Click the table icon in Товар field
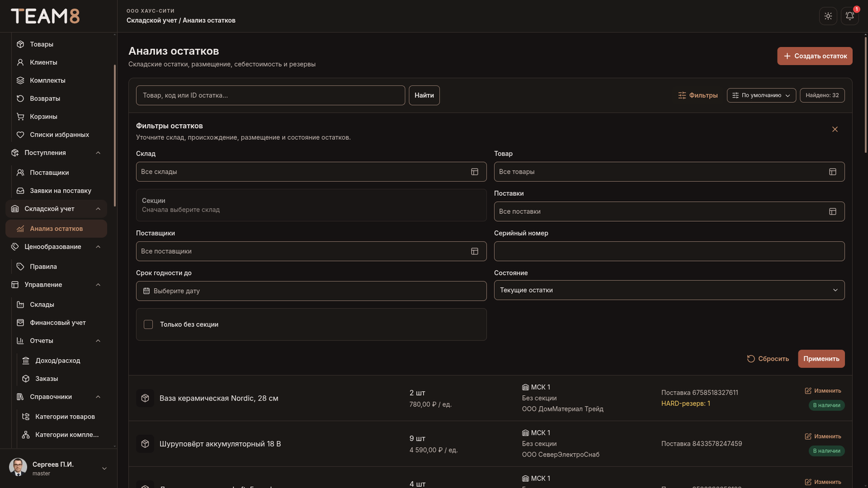Image resolution: width=868 pixels, height=488 pixels. pyautogui.click(x=832, y=172)
